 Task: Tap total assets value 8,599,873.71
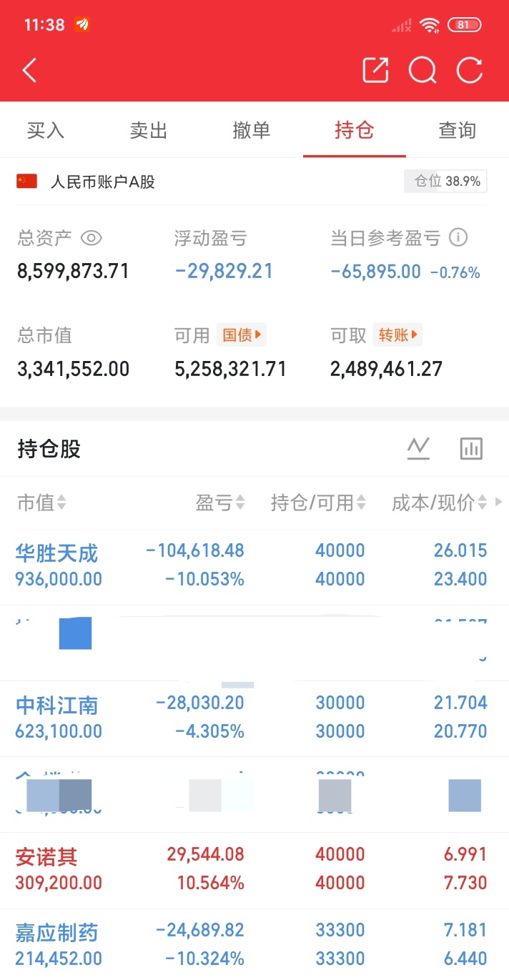73,271
